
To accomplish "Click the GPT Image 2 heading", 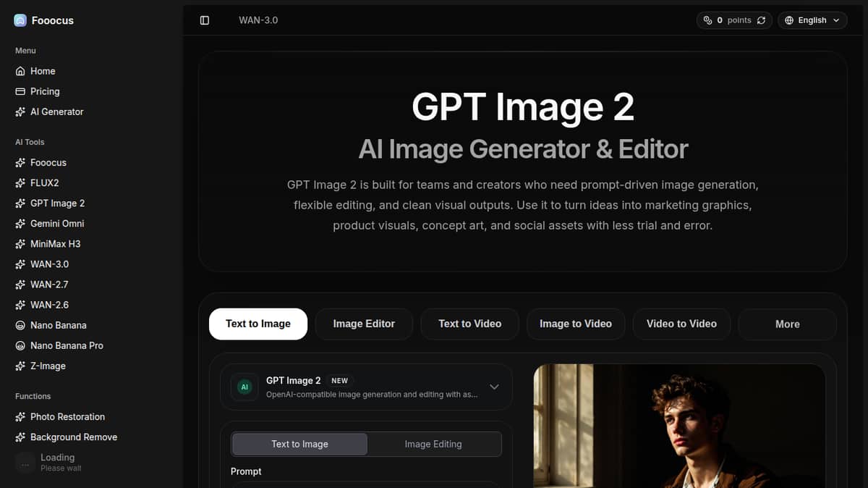I will coord(523,107).
